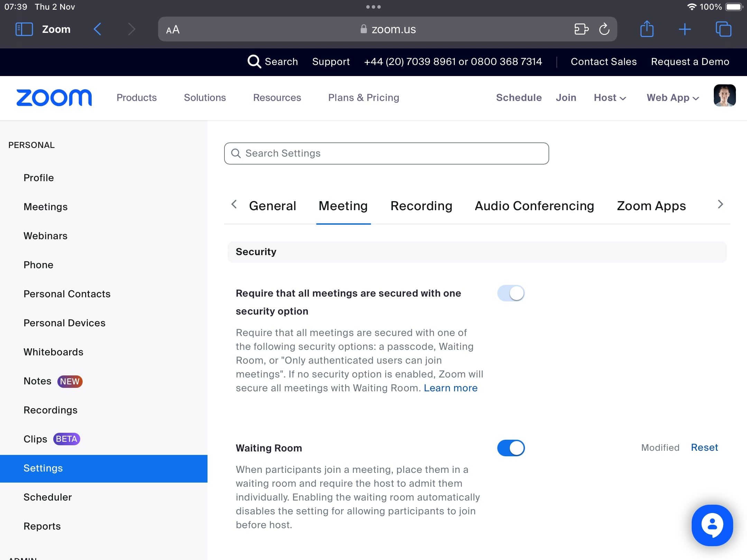
Task: Switch to the Recording tab
Action: click(421, 206)
